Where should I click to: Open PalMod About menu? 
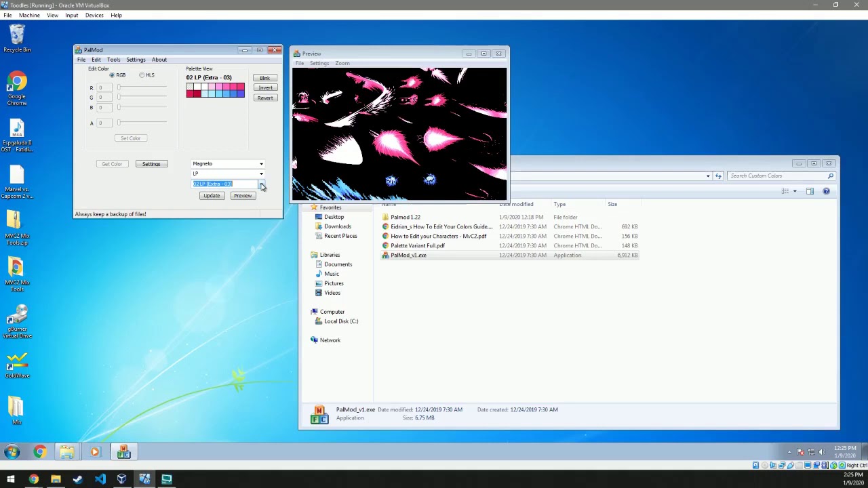pos(159,60)
